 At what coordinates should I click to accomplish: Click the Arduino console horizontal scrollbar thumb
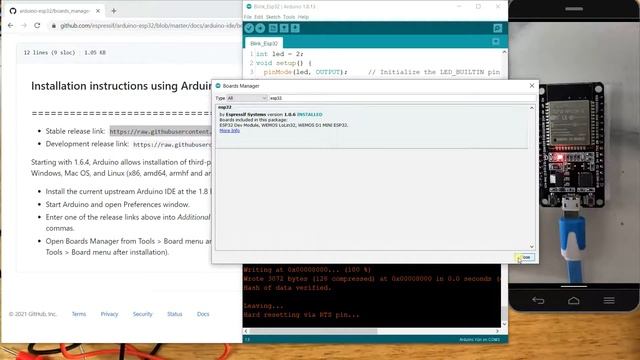[313, 331]
